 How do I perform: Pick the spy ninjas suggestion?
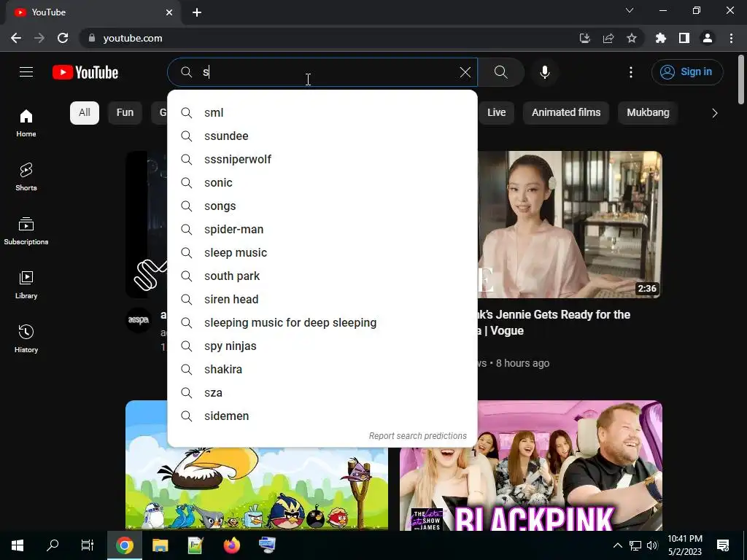click(322, 346)
